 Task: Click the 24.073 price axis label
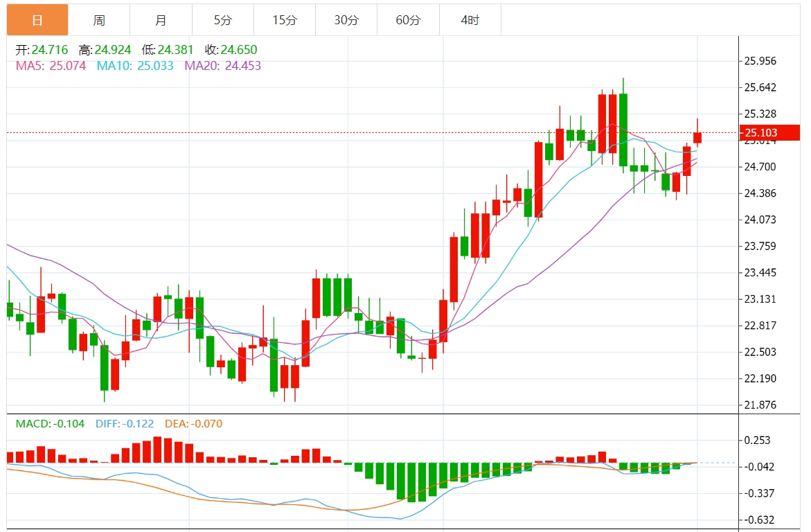(x=760, y=220)
